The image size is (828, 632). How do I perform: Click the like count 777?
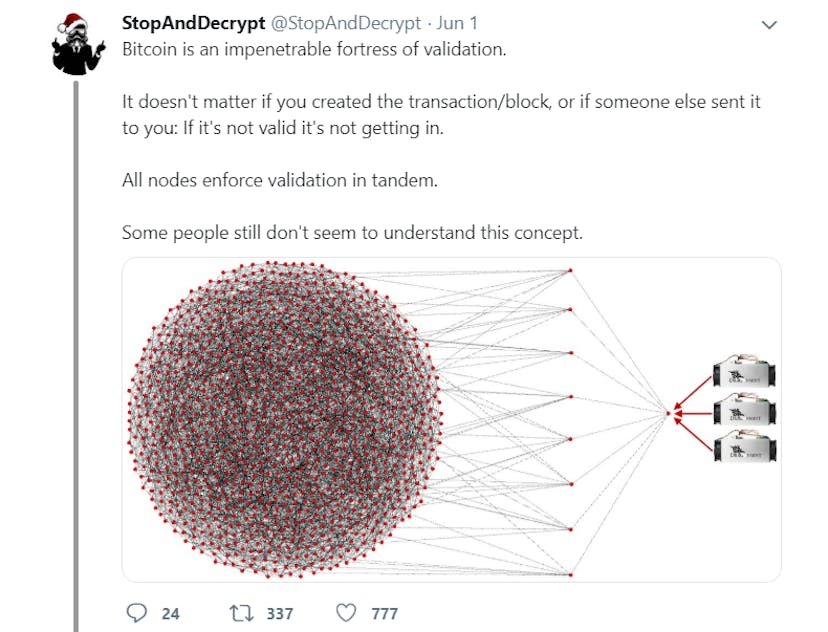[x=384, y=613]
